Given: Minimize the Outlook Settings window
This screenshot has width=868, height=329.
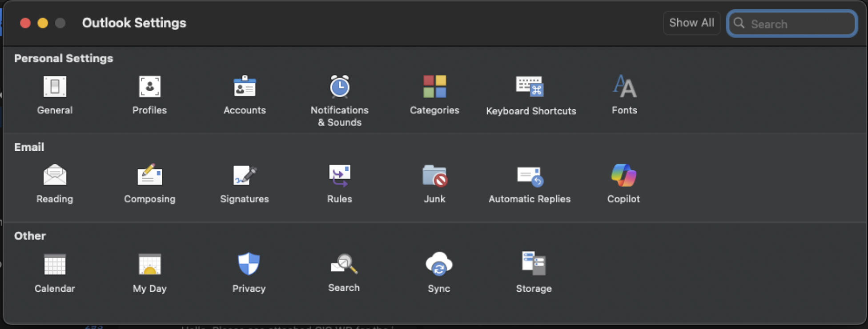Looking at the screenshot, I should [x=43, y=23].
